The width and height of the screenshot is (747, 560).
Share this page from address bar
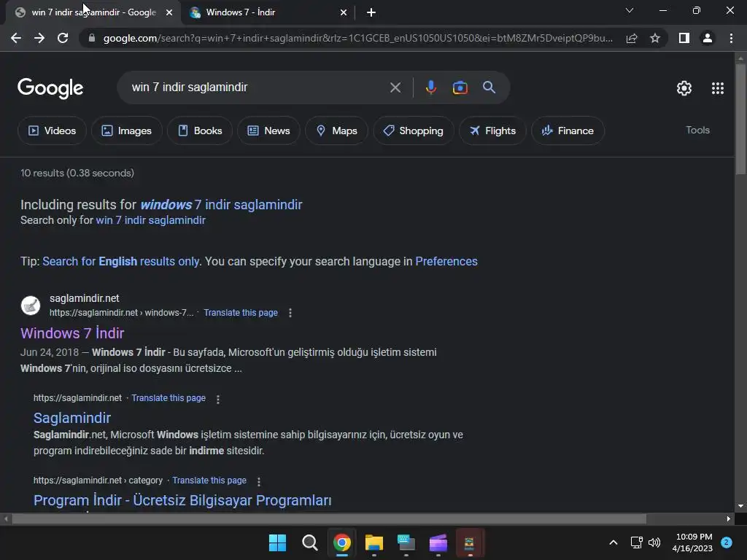(x=632, y=38)
